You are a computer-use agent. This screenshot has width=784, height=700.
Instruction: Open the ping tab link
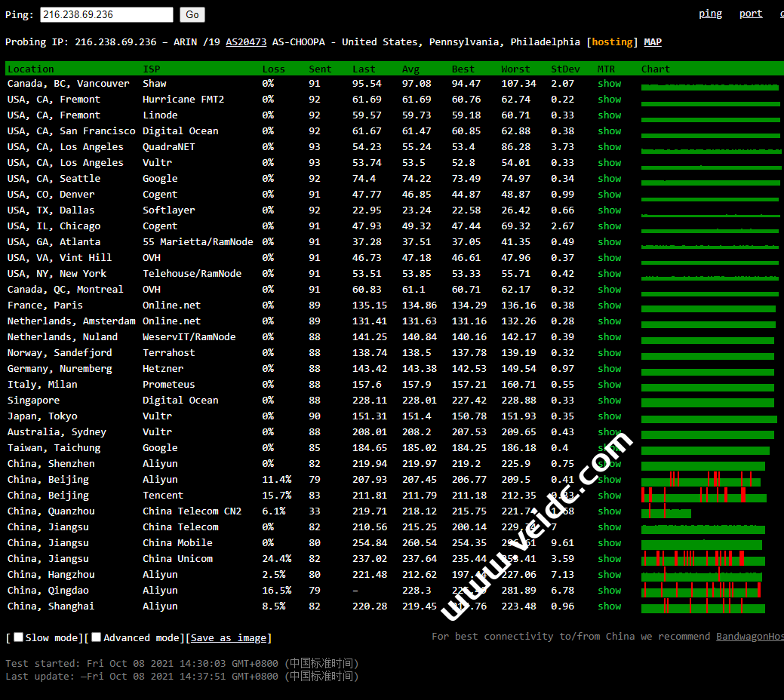click(x=710, y=14)
